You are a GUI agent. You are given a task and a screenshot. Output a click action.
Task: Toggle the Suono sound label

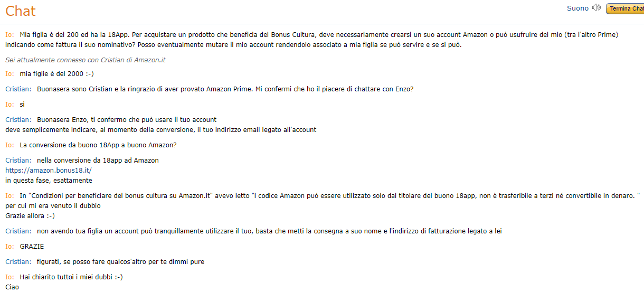click(577, 8)
